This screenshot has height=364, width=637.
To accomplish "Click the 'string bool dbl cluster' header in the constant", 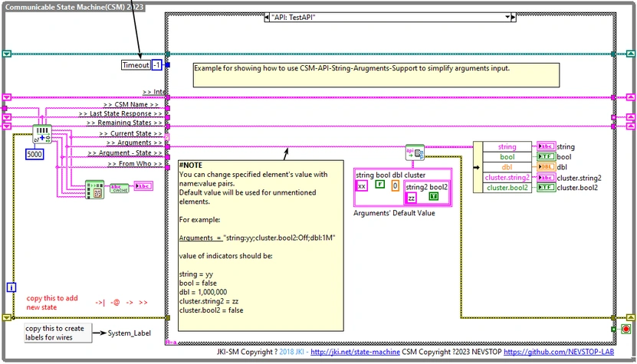I will (391, 175).
